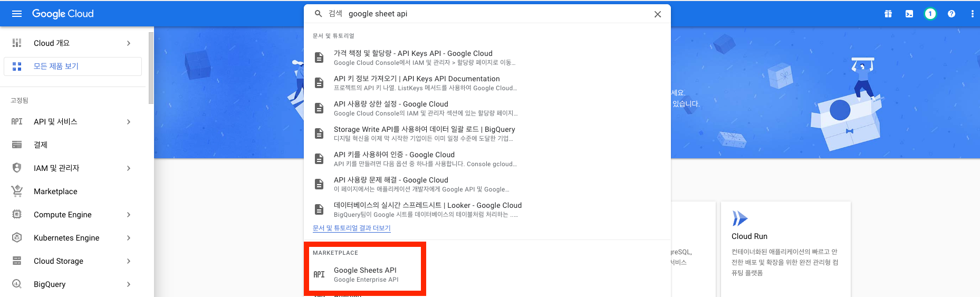Click the left sidebar scrollbar
Screen dimensions: 980x297
coord(151,69)
